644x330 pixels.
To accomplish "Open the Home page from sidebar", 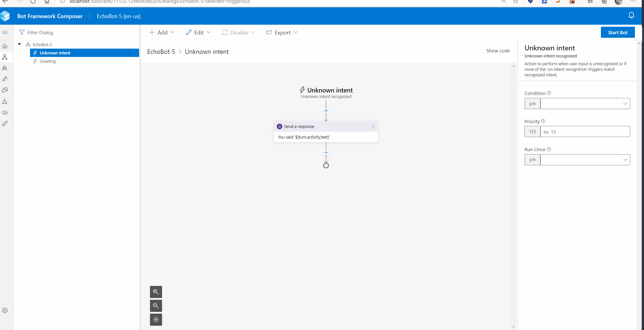I will (x=5, y=46).
